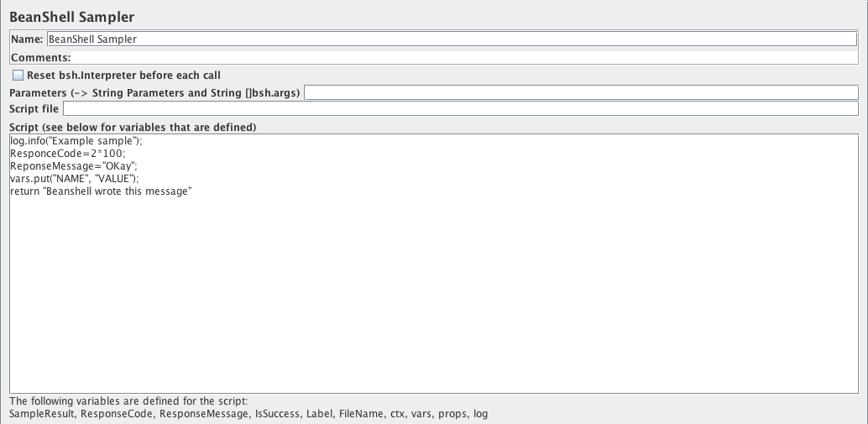868x424 pixels.
Task: Click empty area of the Script editor
Action: click(x=433, y=294)
